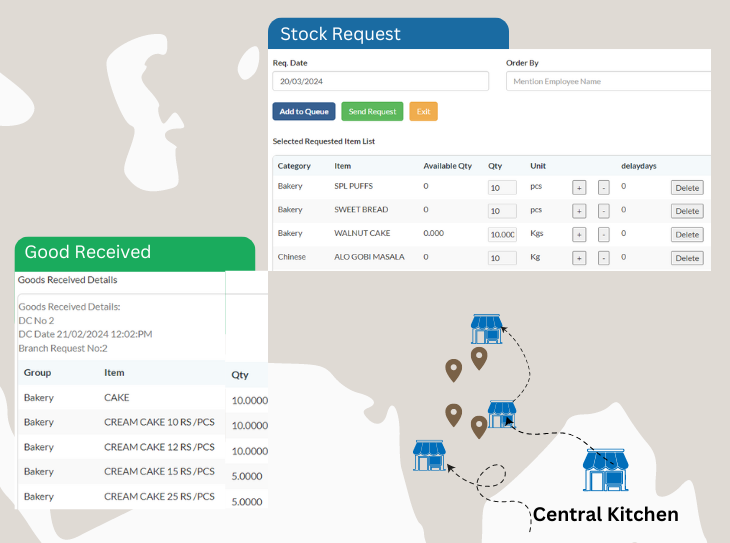
Task: Delete the ALO GOBI MASALA row
Action: 687,258
